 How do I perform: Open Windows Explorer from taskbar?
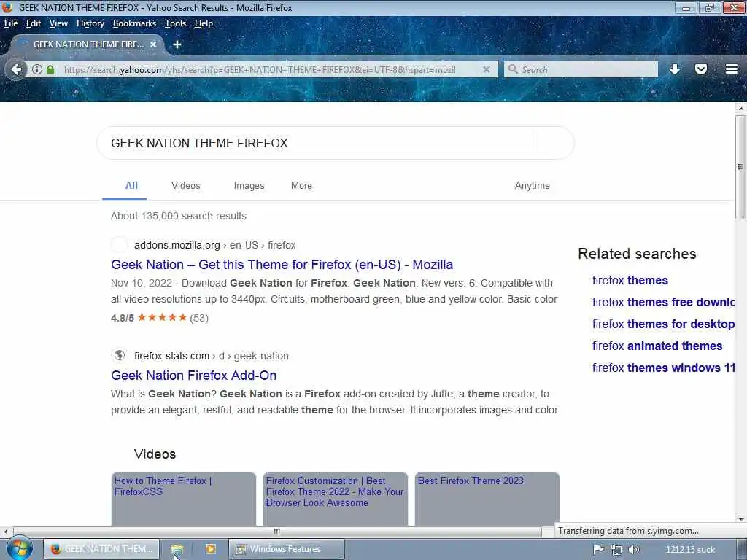[177, 550]
